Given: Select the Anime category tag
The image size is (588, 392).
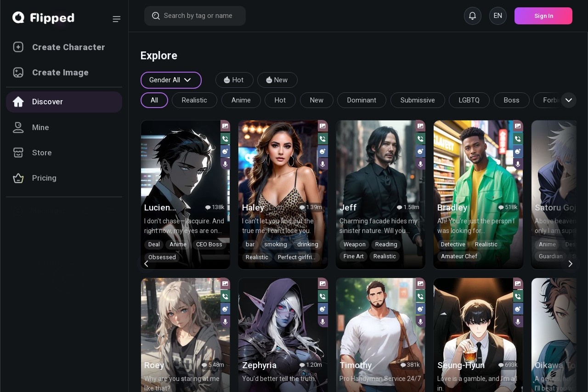Looking at the screenshot, I should (x=241, y=100).
